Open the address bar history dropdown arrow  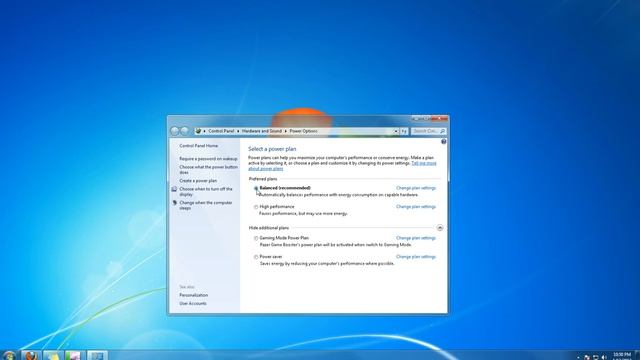coord(396,131)
